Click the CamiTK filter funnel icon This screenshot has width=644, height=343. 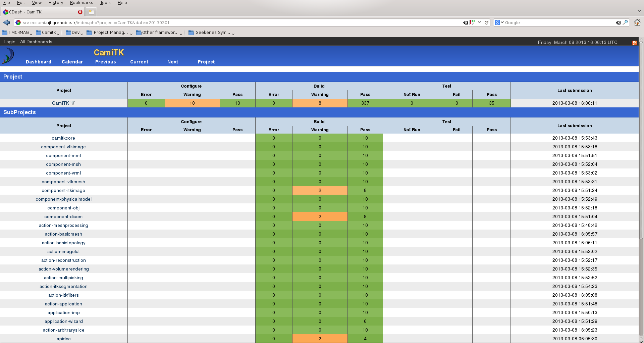point(73,103)
